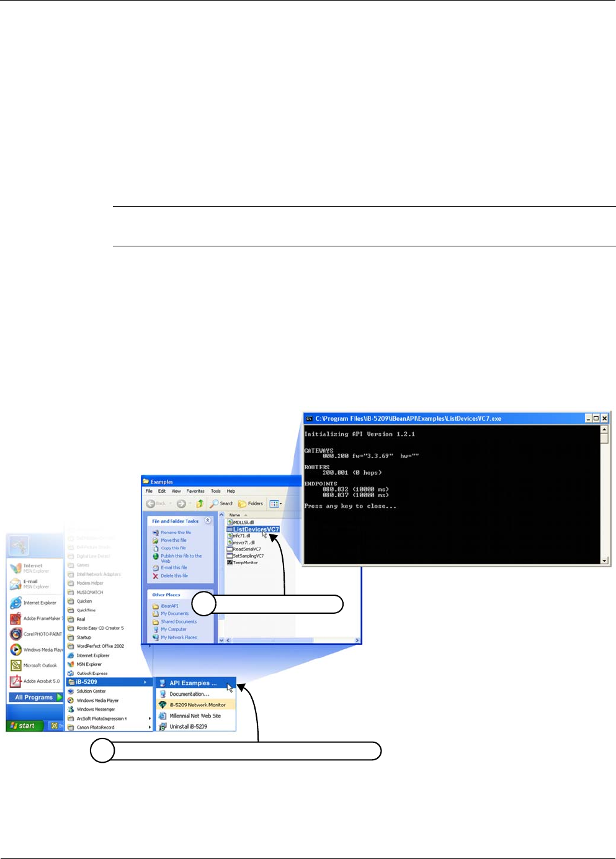This screenshot has width=616, height=859.
Task: Open the Quicken program group
Action: [81, 601]
